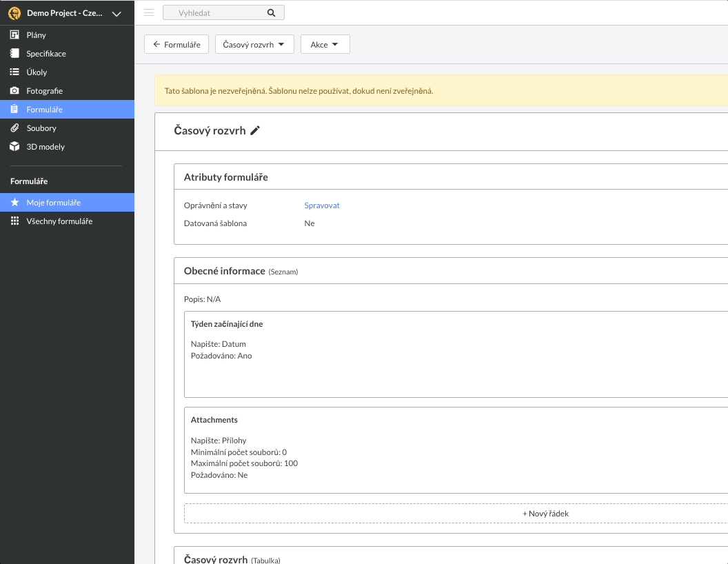Click the Soubory paperclip icon
728x564 pixels.
(14, 128)
